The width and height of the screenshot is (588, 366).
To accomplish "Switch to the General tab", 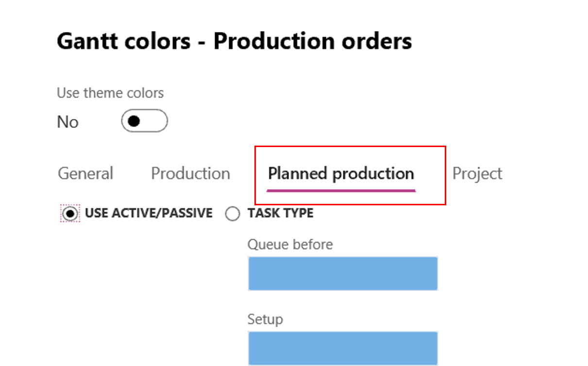I will click(85, 173).
